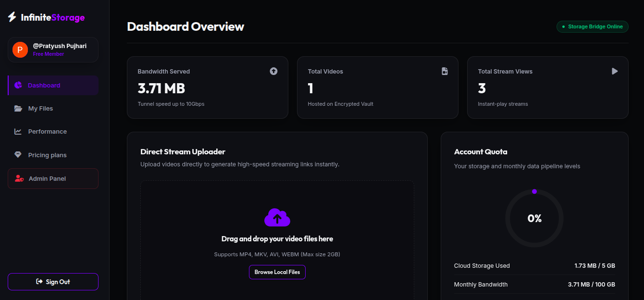Click the Total Videos count of 1
The image size is (644, 300).
310,88
